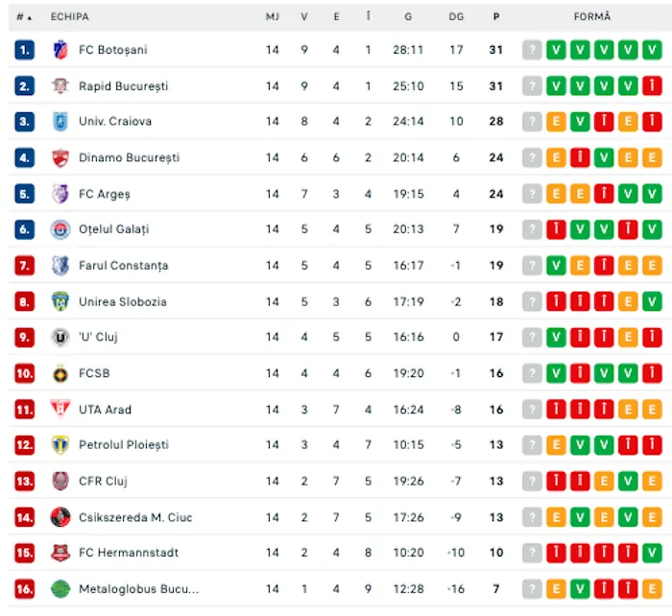Click the Rapid București club logo

pyautogui.click(x=60, y=86)
